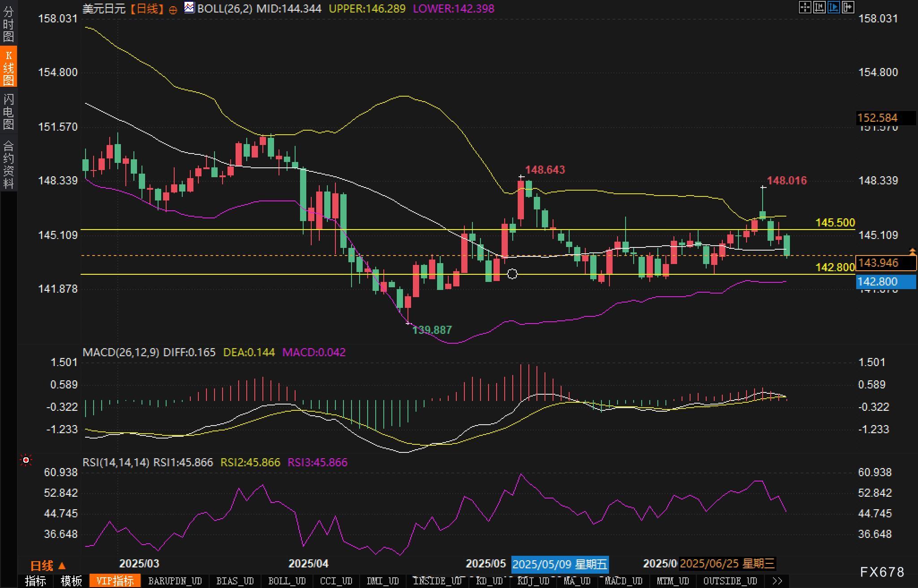
Task: Toggle the blue highlighted chart-scale icon
Action: click(x=833, y=8)
